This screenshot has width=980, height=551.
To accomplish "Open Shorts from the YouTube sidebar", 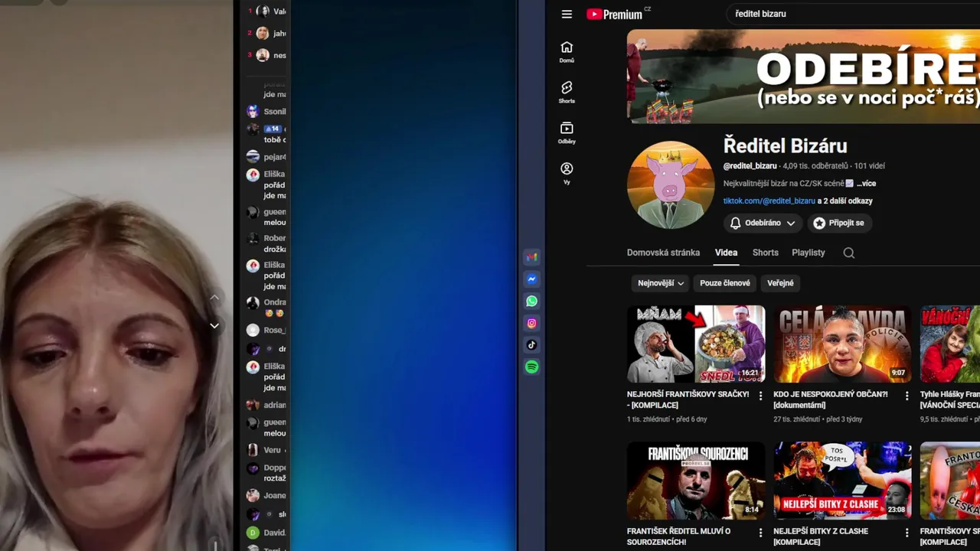I will click(567, 93).
